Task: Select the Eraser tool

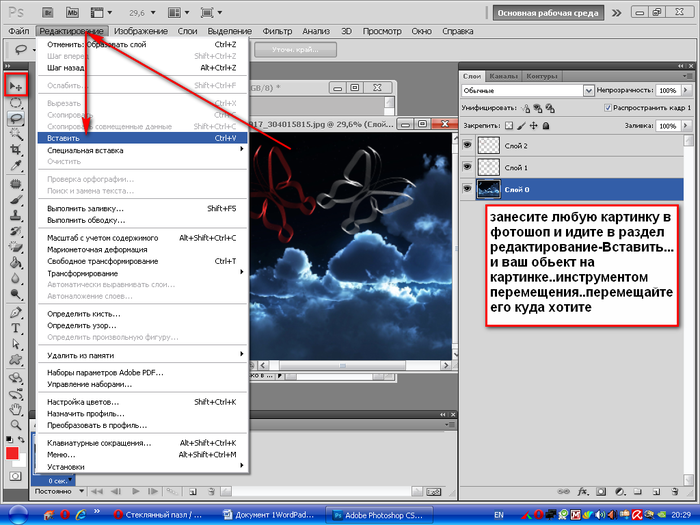Action: click(x=16, y=246)
